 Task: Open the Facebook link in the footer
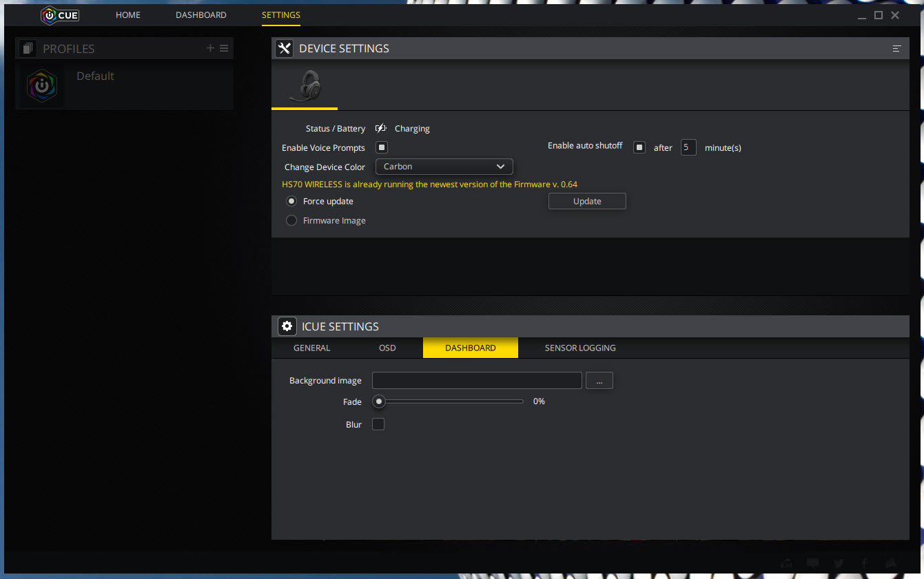pos(865,563)
